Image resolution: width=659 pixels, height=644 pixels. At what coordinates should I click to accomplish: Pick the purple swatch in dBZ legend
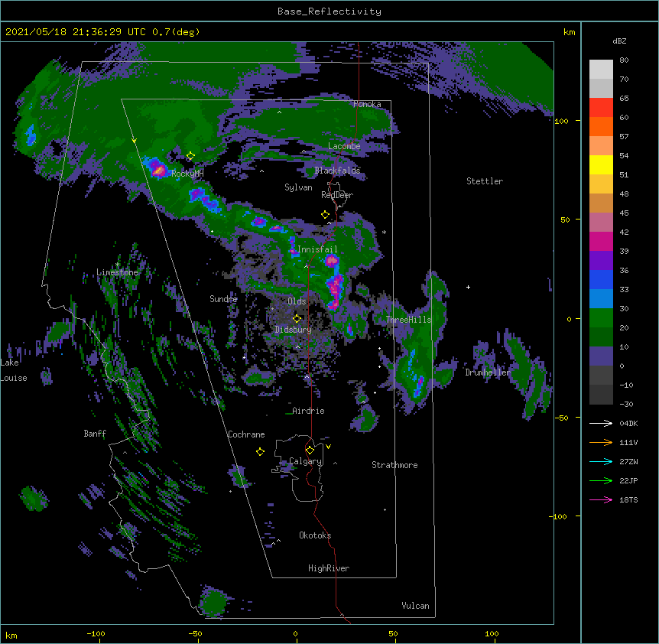coord(601,260)
